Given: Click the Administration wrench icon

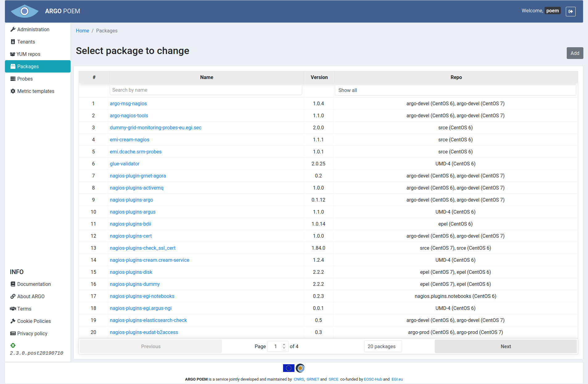Looking at the screenshot, I should [13, 29].
